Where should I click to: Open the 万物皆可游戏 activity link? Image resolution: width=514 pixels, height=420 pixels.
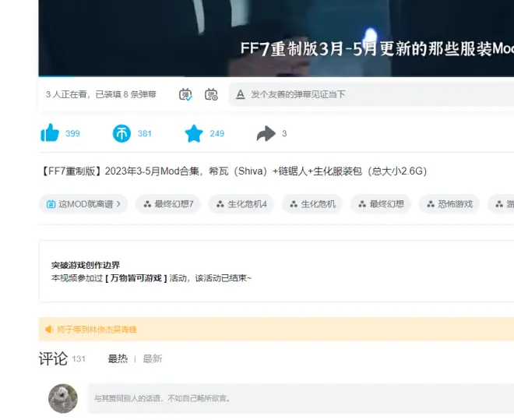[x=136, y=277]
